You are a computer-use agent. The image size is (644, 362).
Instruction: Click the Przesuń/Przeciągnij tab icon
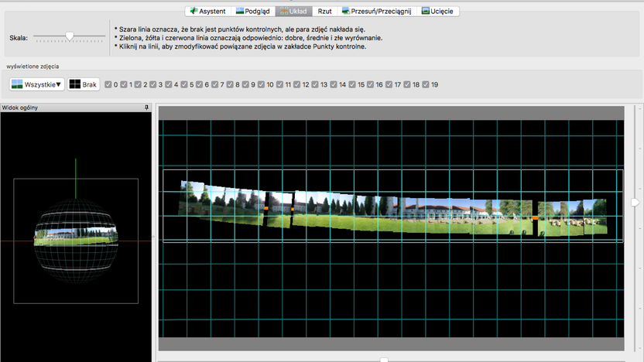346,11
